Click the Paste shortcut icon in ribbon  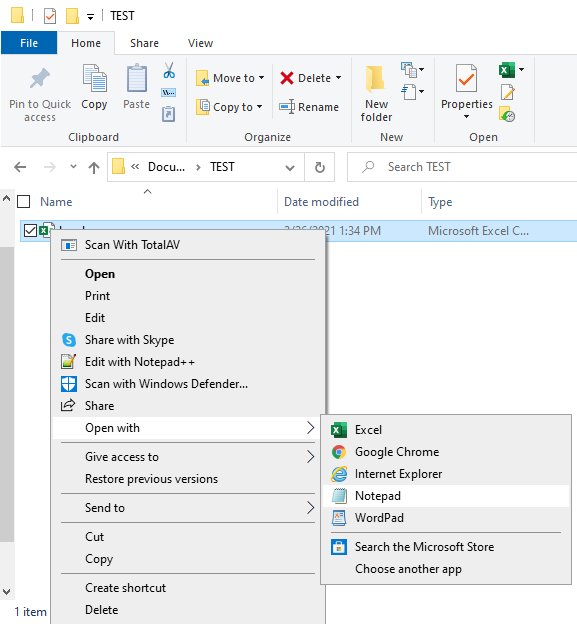pyautogui.click(x=169, y=114)
